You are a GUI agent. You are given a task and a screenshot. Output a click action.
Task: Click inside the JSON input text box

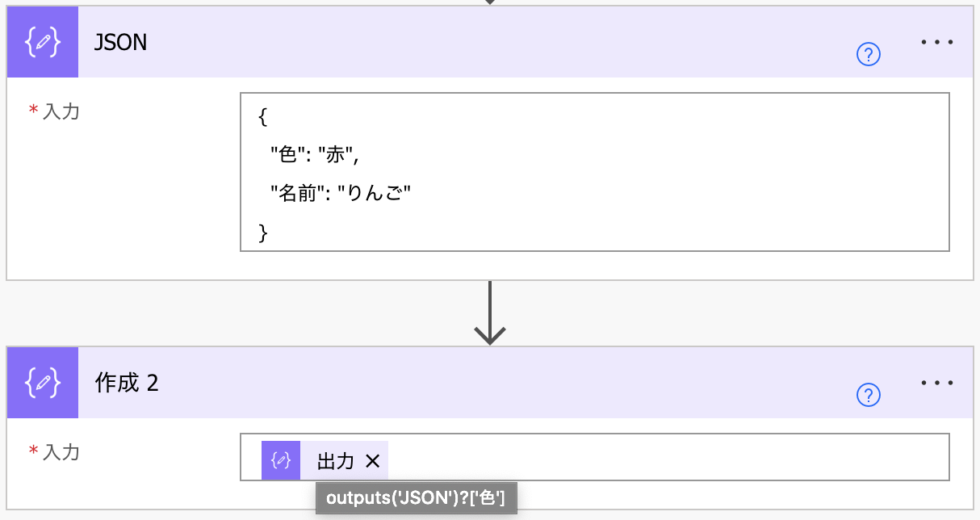pyautogui.click(x=595, y=172)
